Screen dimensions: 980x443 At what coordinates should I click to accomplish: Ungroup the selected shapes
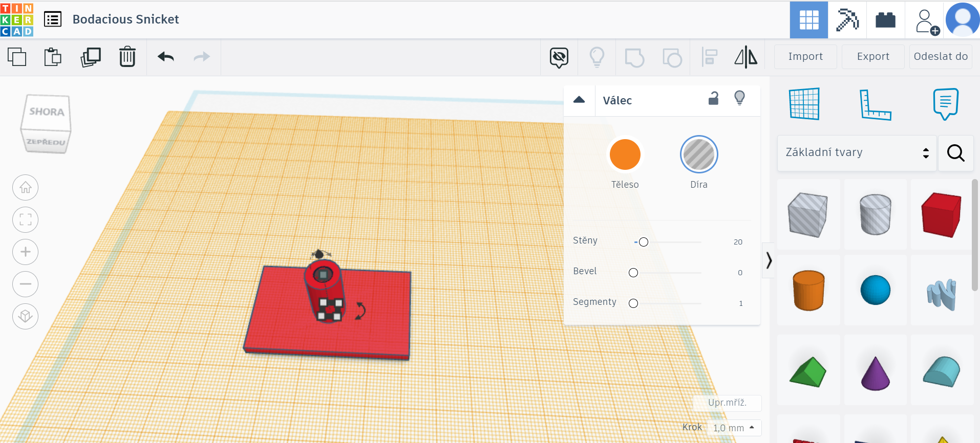pyautogui.click(x=672, y=57)
